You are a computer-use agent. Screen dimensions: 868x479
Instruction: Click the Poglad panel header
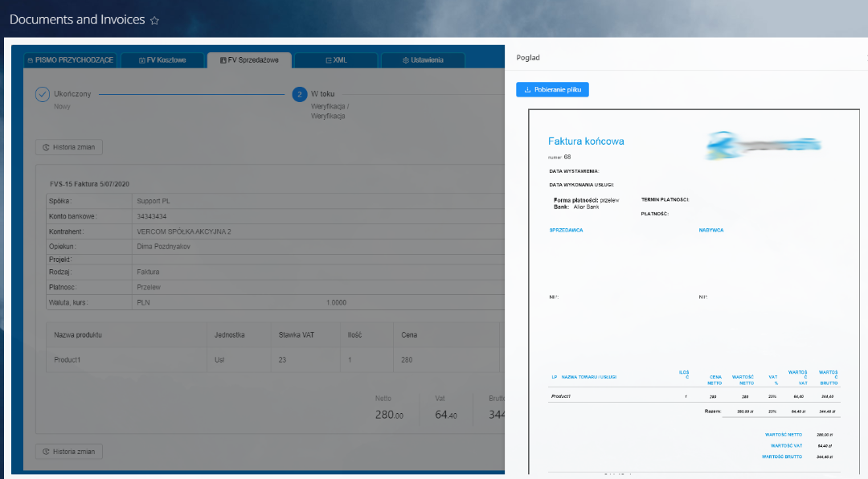[528, 58]
